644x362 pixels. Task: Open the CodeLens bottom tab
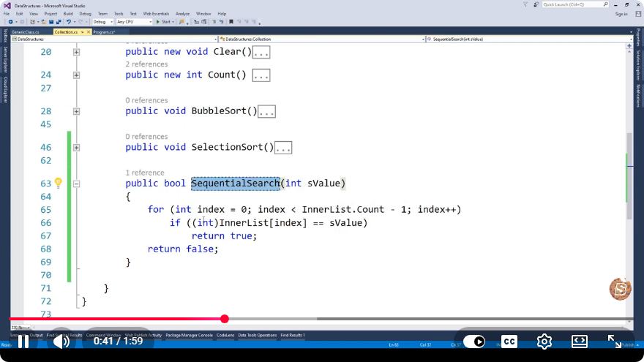[x=225, y=335]
